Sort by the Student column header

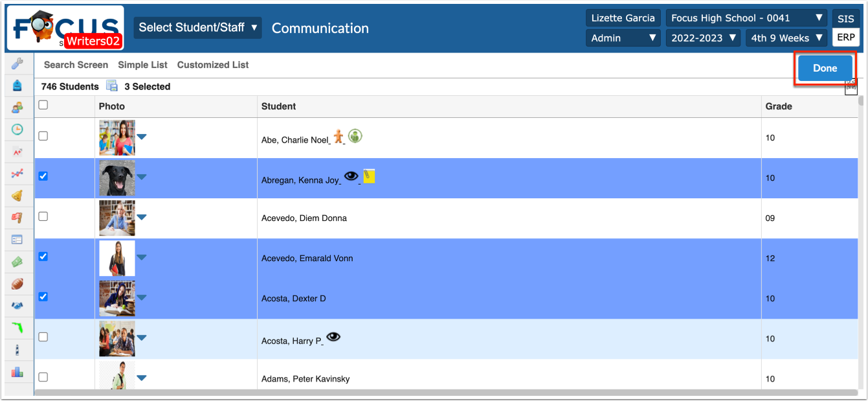[x=278, y=106]
